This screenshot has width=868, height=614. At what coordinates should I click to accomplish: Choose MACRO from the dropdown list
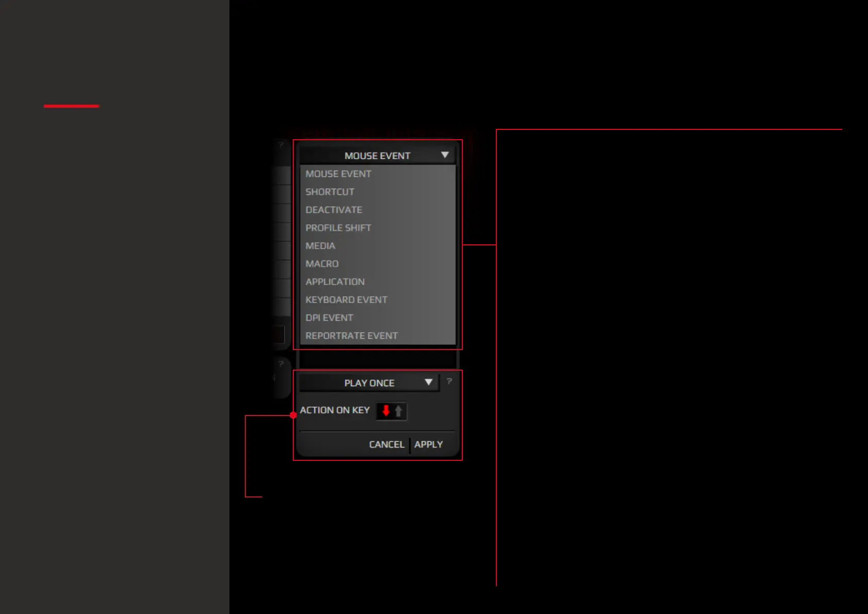(x=378, y=263)
